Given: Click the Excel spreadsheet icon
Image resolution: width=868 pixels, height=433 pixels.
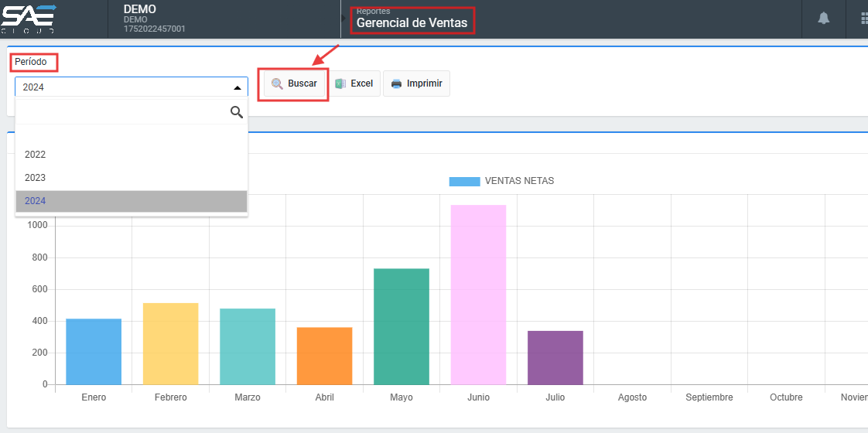Looking at the screenshot, I should (340, 84).
